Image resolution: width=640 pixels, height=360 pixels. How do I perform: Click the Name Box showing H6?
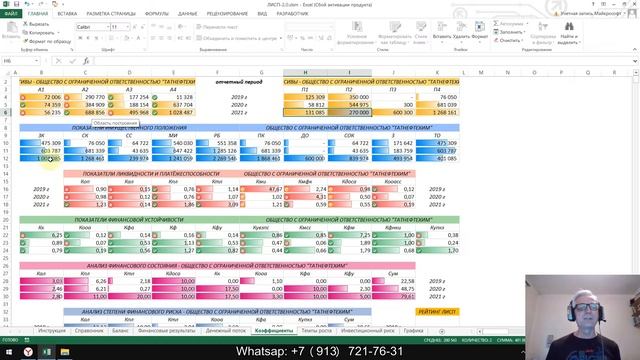click(17, 61)
